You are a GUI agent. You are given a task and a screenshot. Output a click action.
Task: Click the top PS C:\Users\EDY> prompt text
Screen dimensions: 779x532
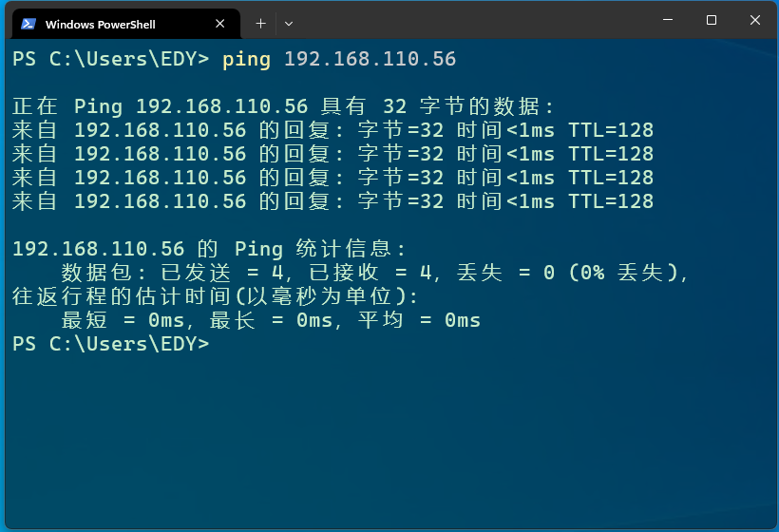(110, 59)
